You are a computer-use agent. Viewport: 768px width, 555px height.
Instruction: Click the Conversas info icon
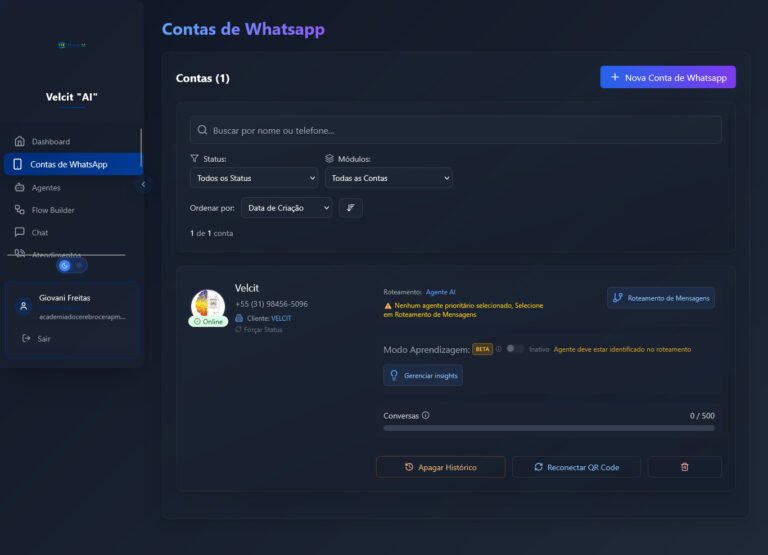(426, 416)
